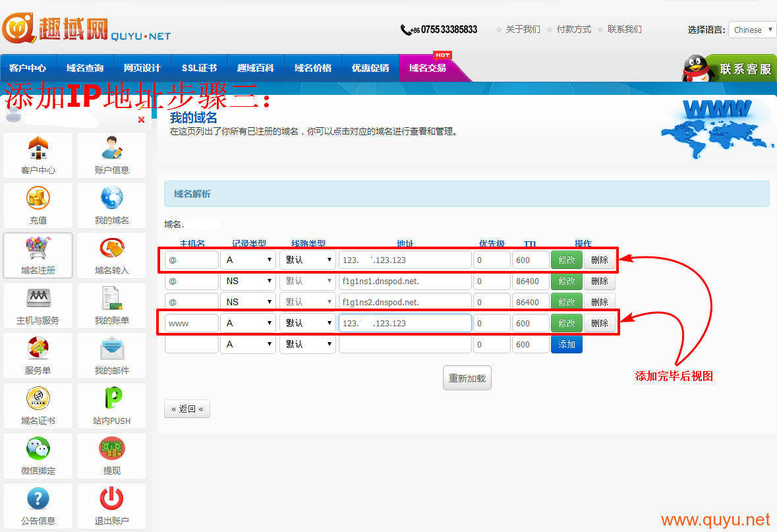Click the « 返回 « button
This screenshot has height=532, width=777.
click(x=187, y=409)
